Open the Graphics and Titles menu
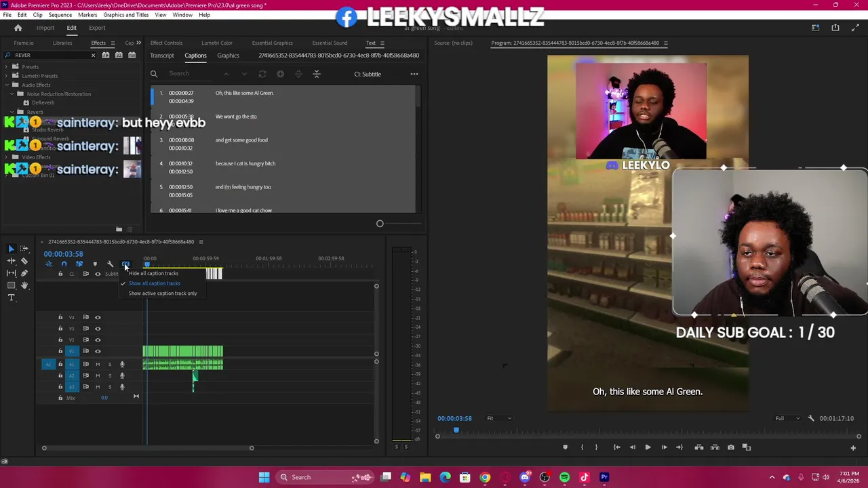 pos(126,14)
